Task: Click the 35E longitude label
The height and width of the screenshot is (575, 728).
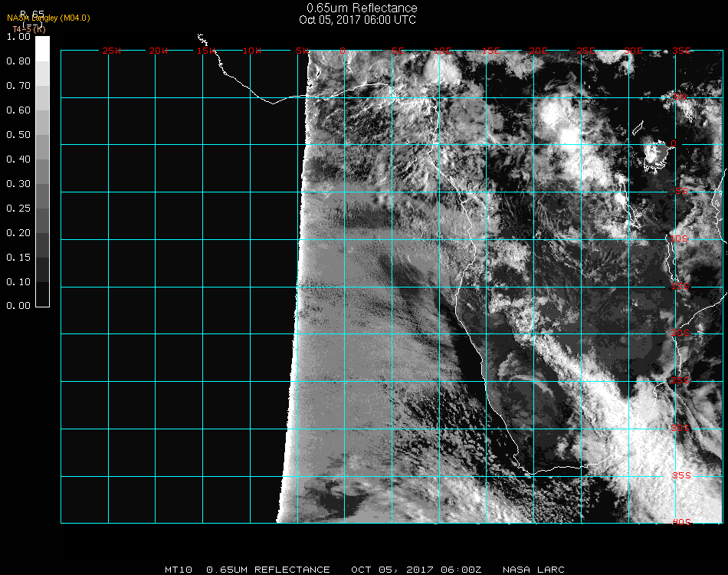Action: pyautogui.click(x=681, y=51)
